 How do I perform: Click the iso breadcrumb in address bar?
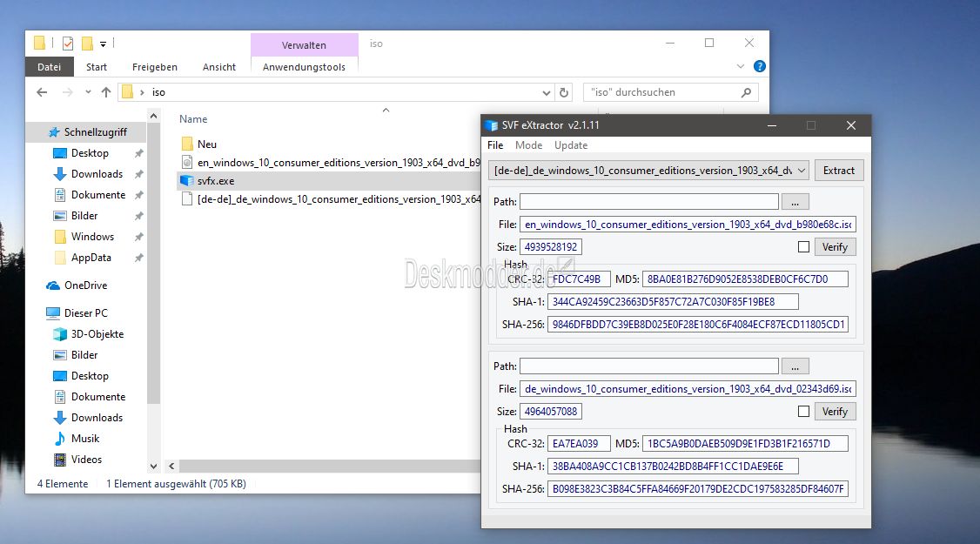click(x=158, y=92)
